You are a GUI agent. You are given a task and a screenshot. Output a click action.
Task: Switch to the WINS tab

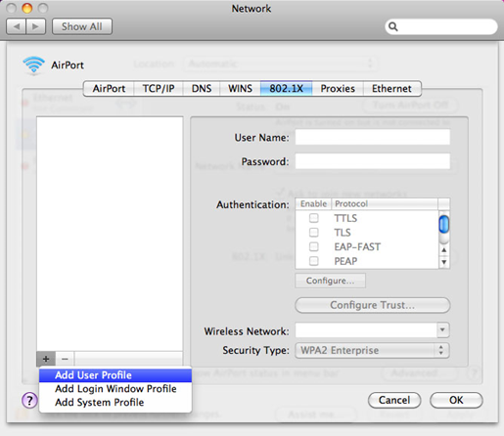pyautogui.click(x=240, y=89)
